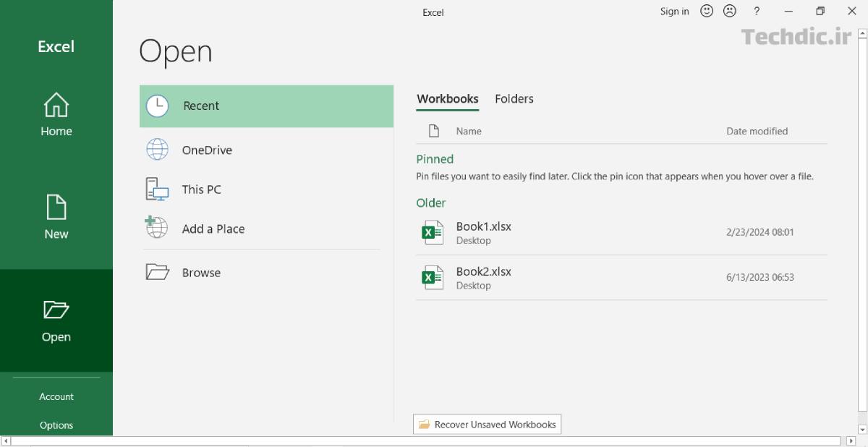Click the horizontal scrollbar left arrow
This screenshot has width=868, height=447.
pyautogui.click(x=6, y=440)
